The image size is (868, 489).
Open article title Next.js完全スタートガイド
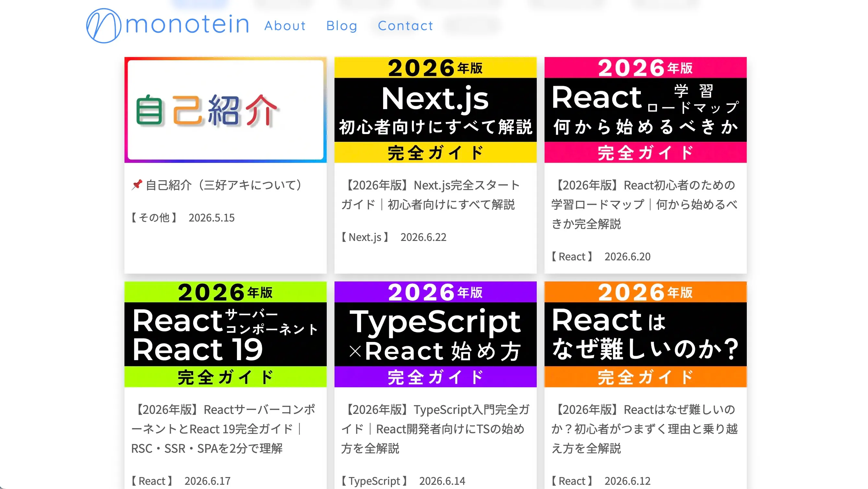[x=430, y=195]
